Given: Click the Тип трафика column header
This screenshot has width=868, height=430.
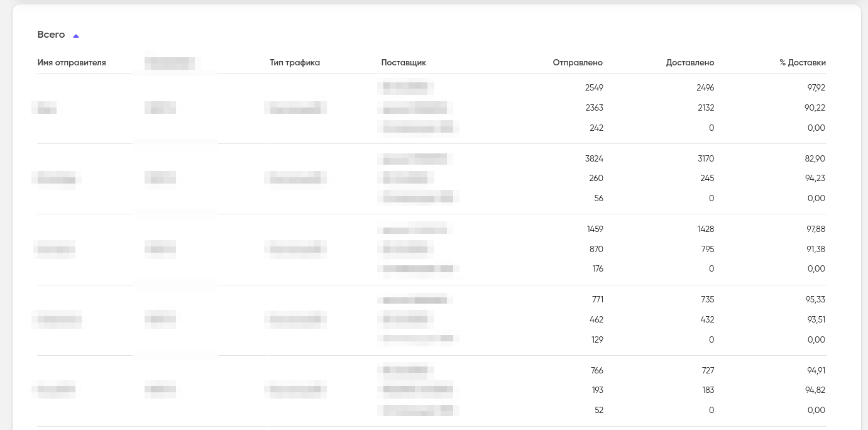Looking at the screenshot, I should pyautogui.click(x=295, y=62).
